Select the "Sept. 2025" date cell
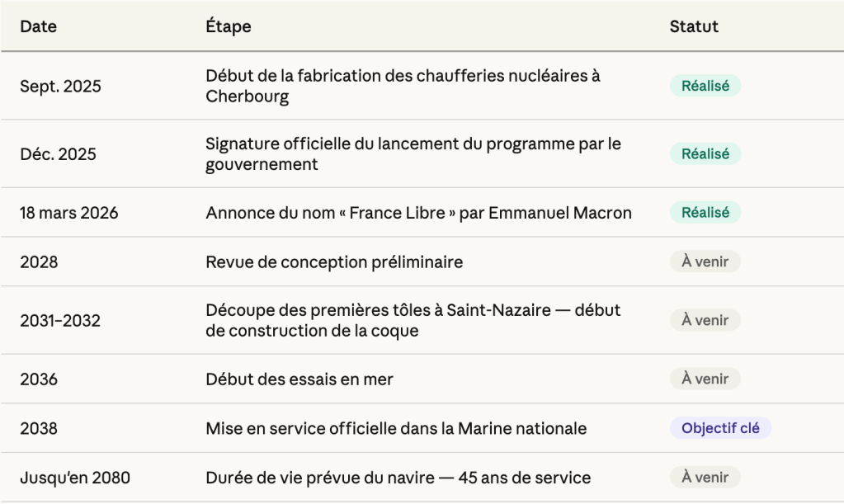 pos(60,86)
